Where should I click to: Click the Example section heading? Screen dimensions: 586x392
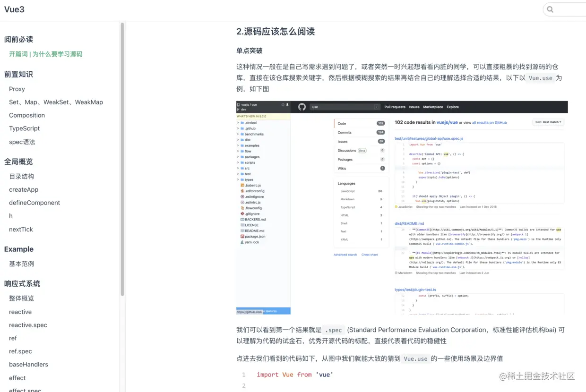point(19,249)
